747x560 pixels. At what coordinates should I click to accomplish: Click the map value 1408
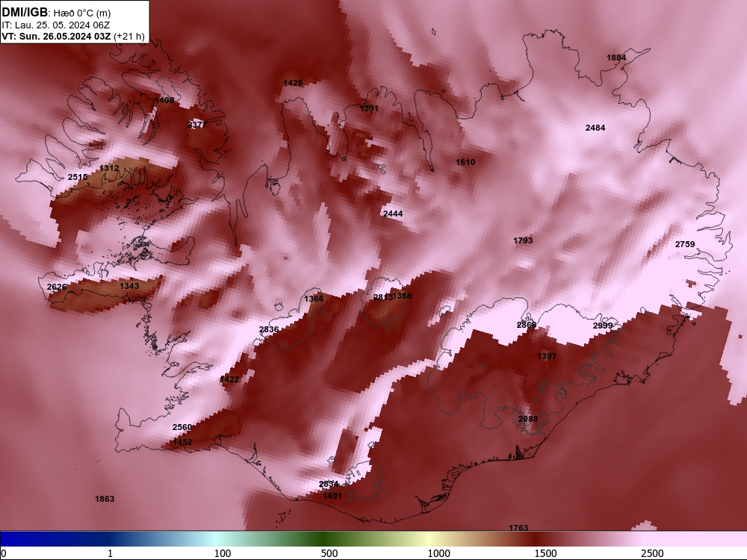pos(164,100)
